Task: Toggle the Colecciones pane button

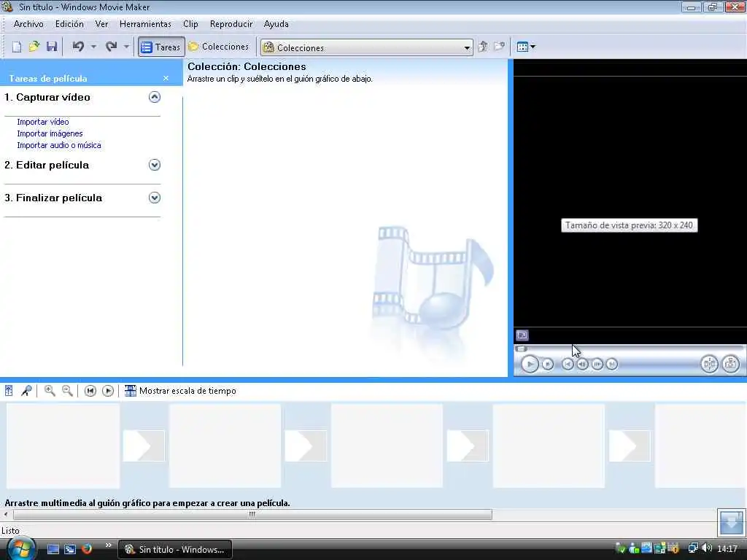Action: [x=219, y=47]
